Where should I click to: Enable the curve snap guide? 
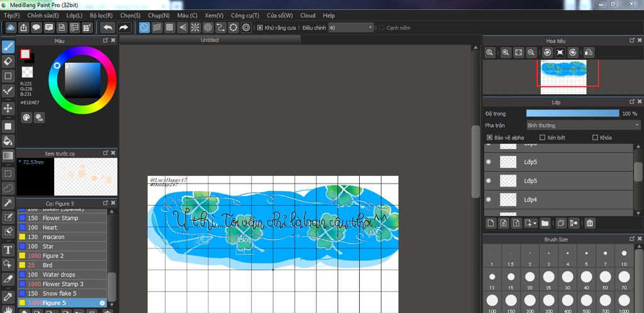point(221,28)
